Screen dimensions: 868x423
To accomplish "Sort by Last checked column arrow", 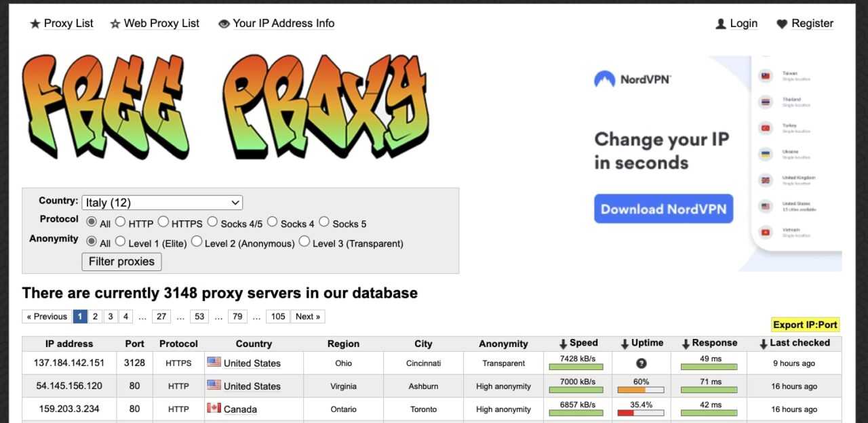I will tap(763, 344).
